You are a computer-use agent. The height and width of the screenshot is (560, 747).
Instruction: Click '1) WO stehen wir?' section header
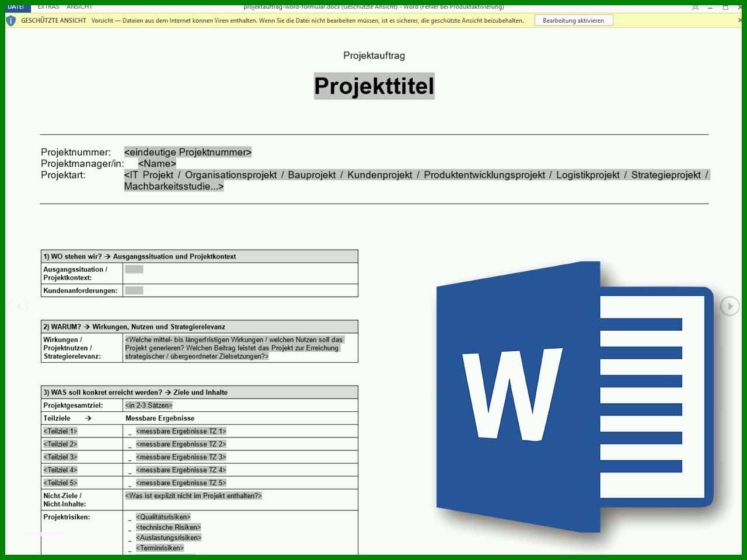coord(200,256)
